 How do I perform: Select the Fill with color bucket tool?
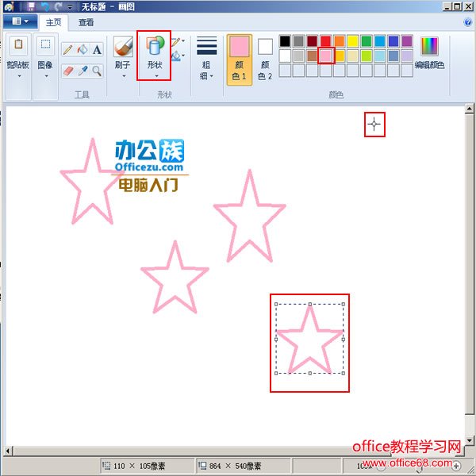pos(83,49)
